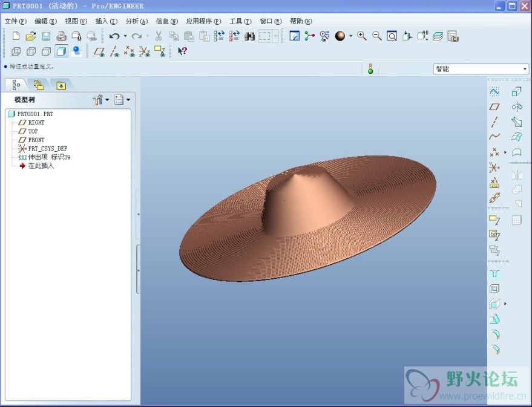Switch display to Hidden Line mode
The height and width of the screenshot is (407, 532).
[31, 51]
